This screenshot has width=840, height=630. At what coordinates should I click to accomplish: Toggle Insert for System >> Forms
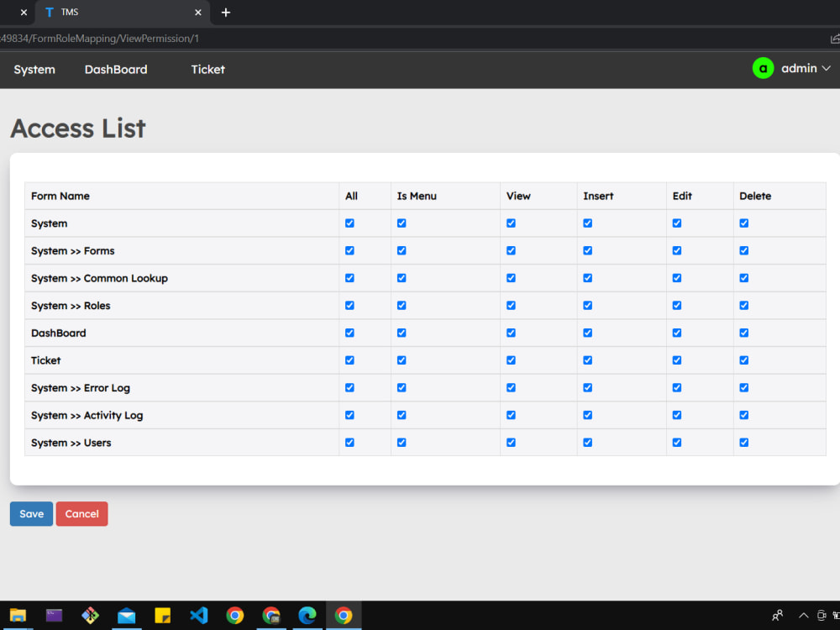pos(588,250)
